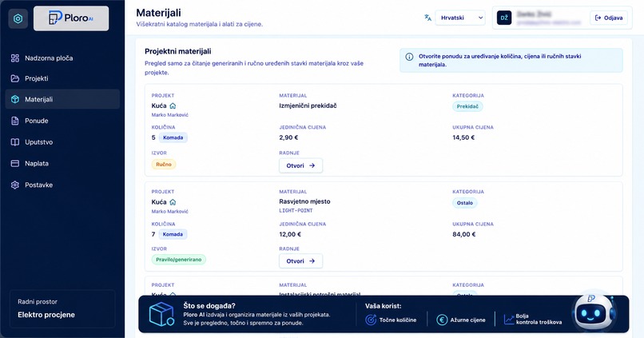Open Nadzorna ploča in the sidebar
The image size is (644, 338).
coord(62,58)
